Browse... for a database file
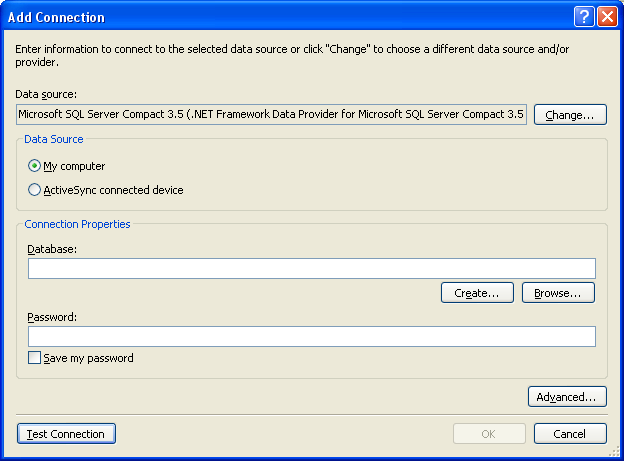 558,293
